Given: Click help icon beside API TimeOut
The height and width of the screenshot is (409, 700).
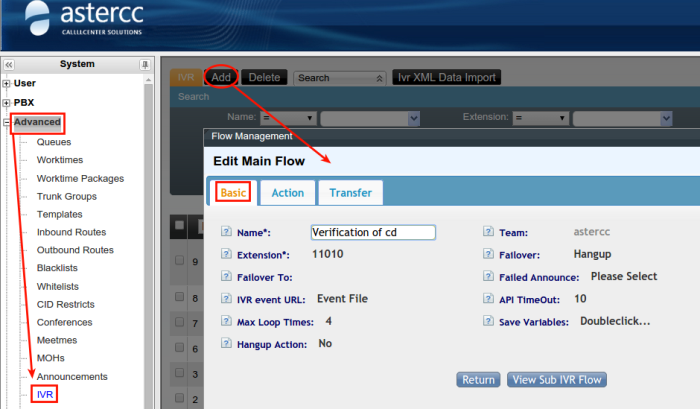Looking at the screenshot, I should tap(488, 299).
